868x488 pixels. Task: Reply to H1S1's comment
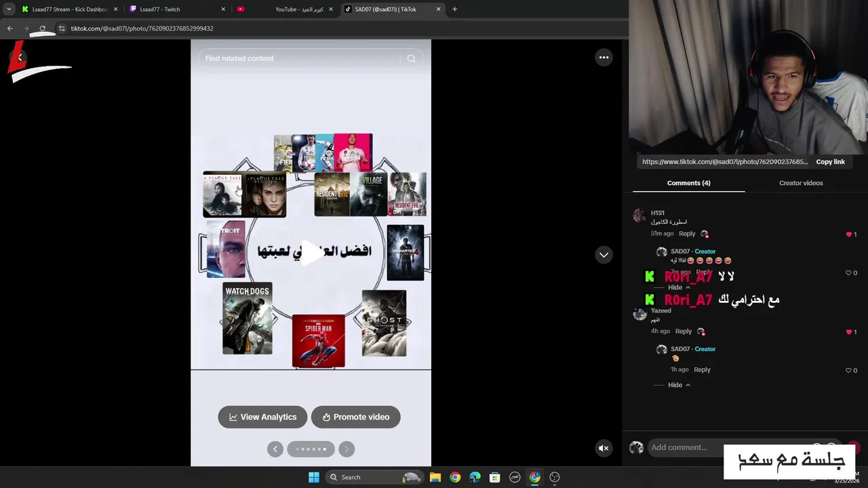687,234
